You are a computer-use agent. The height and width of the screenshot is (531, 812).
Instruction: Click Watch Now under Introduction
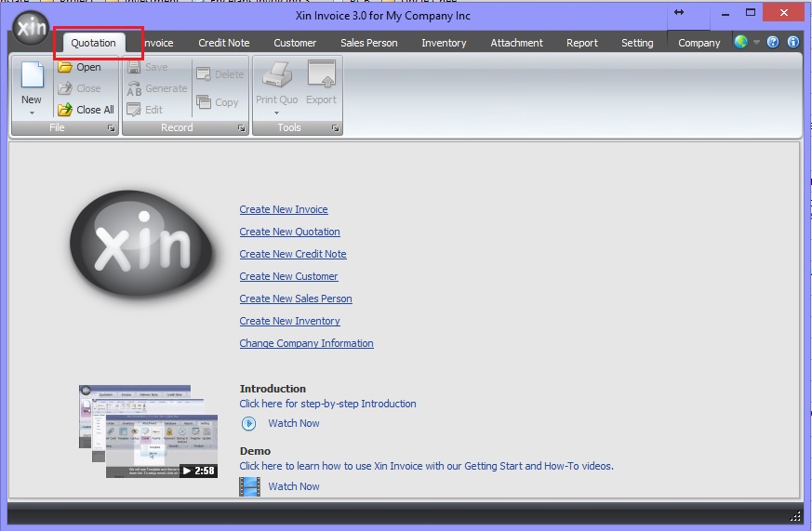pyautogui.click(x=294, y=423)
